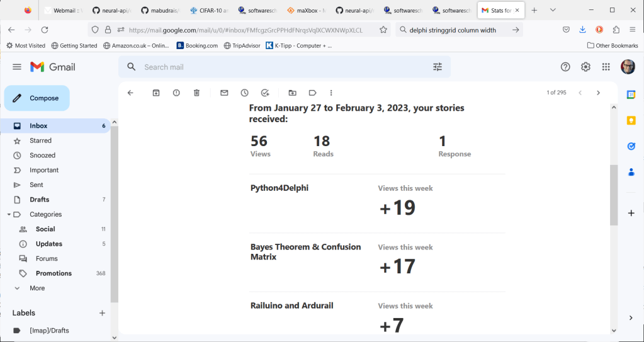This screenshot has height=342, width=644.
Task: Open the Python4Delphi story link
Action: coord(280,188)
